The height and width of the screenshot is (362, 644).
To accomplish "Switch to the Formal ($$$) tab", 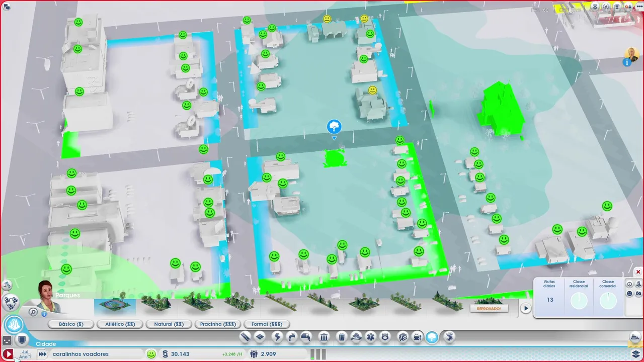I will tap(267, 324).
